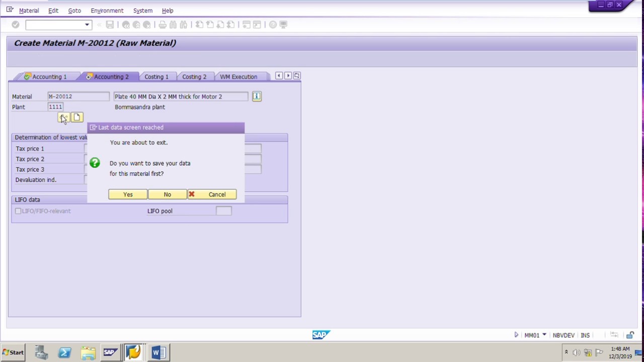This screenshot has height=362, width=644.
Task: Open the Material menu
Action: point(29,11)
